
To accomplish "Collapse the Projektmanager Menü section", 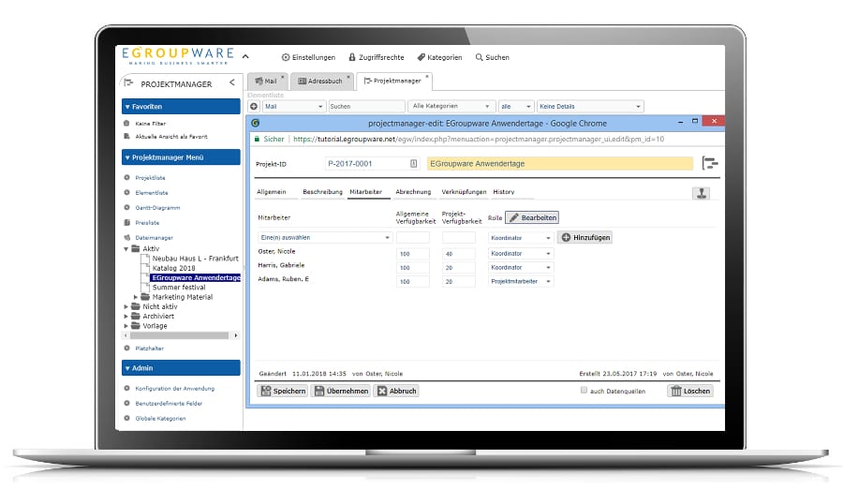I will click(181, 157).
